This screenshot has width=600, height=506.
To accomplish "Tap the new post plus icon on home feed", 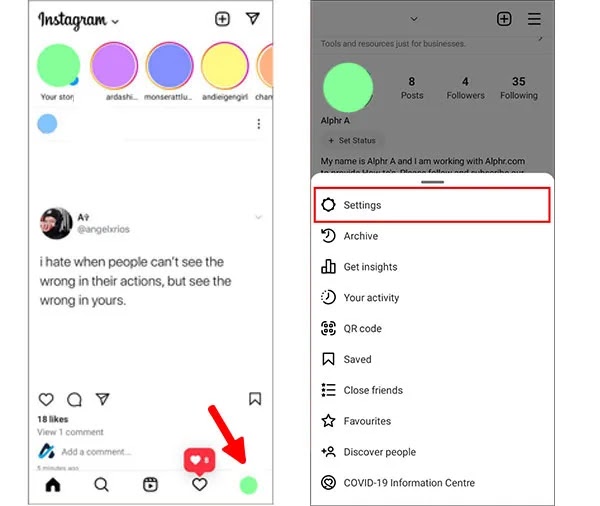I will (222, 19).
